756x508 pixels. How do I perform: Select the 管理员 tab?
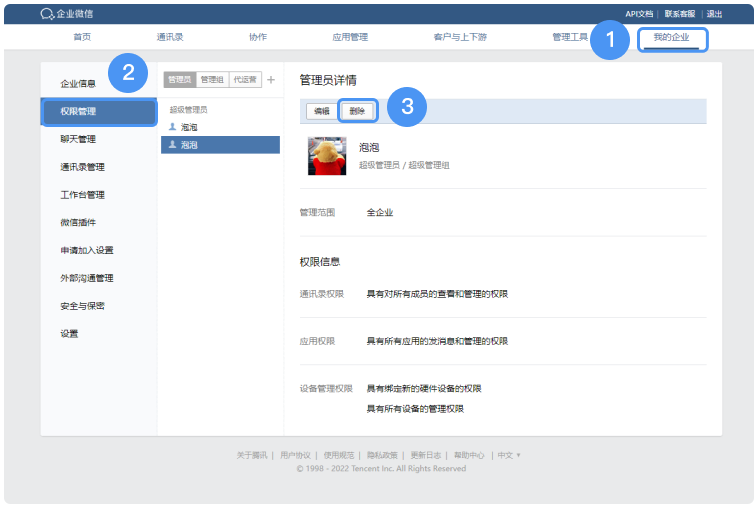(x=180, y=80)
